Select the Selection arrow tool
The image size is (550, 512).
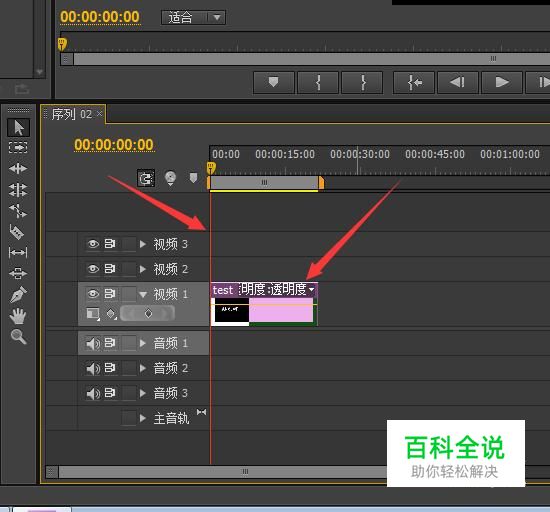19,127
